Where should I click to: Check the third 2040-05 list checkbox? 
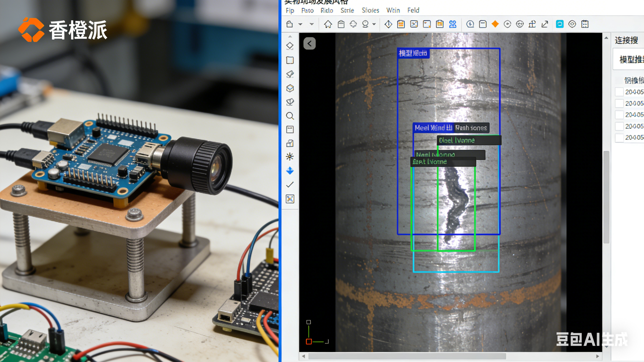pos(619,115)
